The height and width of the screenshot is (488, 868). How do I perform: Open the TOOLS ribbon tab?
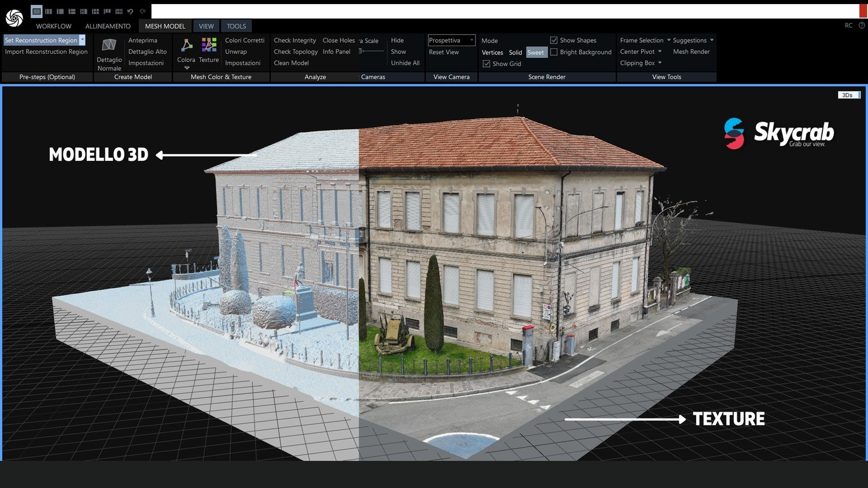[236, 26]
